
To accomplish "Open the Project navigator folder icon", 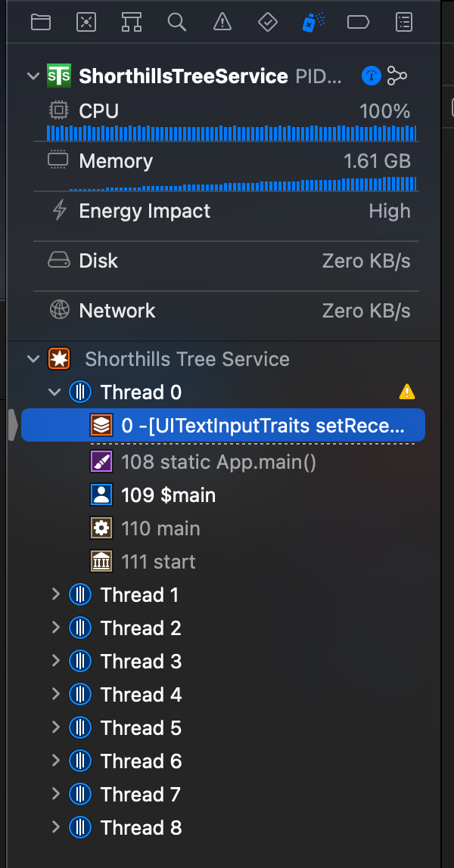I will point(41,22).
